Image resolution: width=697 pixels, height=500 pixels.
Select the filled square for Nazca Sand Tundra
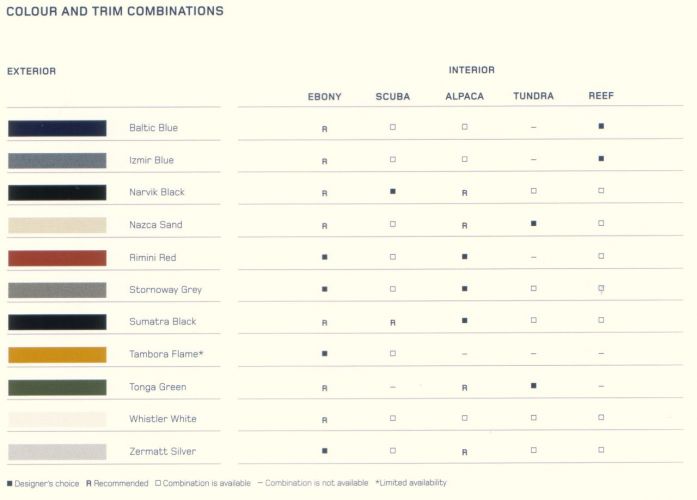click(x=533, y=224)
